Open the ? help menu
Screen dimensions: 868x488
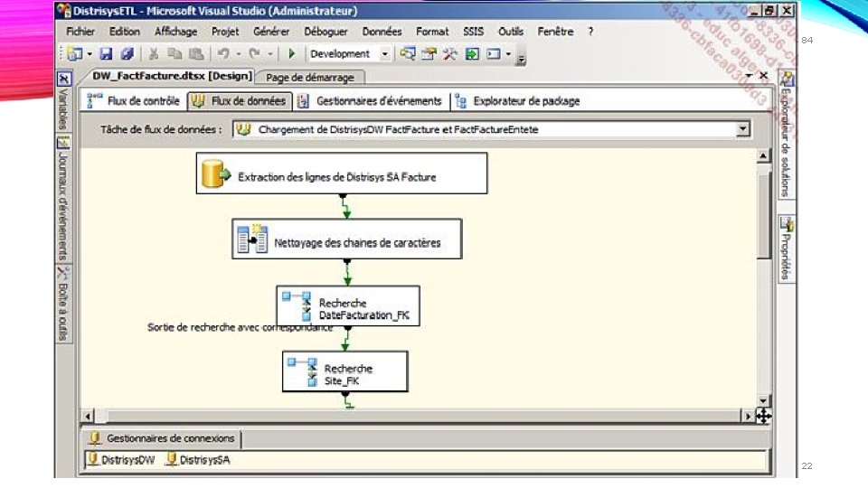[590, 32]
